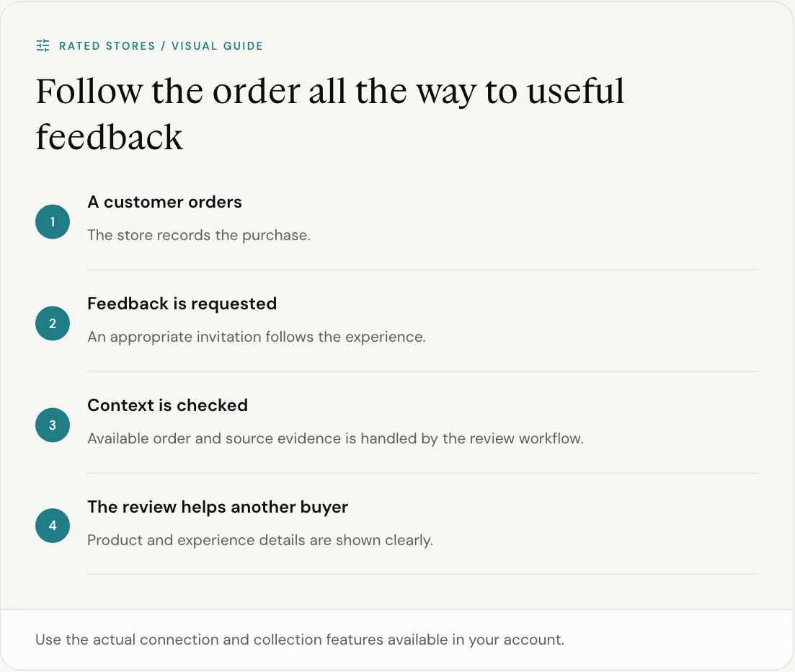The height and width of the screenshot is (672, 795).
Task: Click 'The store records the purchase' description
Action: click(x=199, y=235)
